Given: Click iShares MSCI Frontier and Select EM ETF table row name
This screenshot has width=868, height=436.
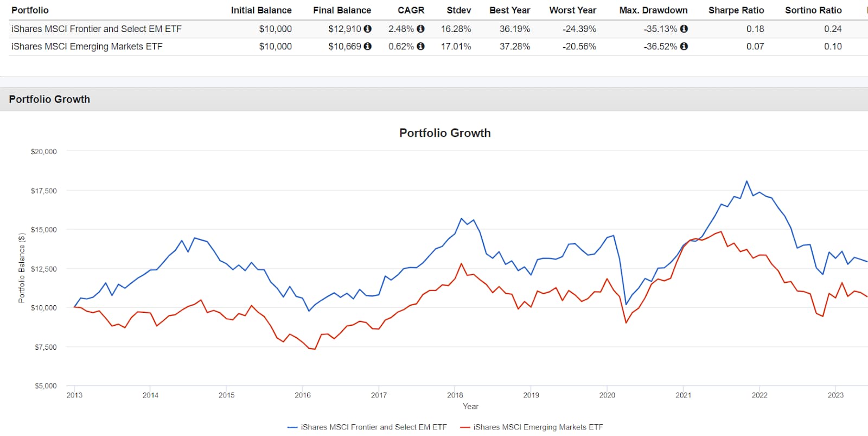Looking at the screenshot, I should coord(97,29).
